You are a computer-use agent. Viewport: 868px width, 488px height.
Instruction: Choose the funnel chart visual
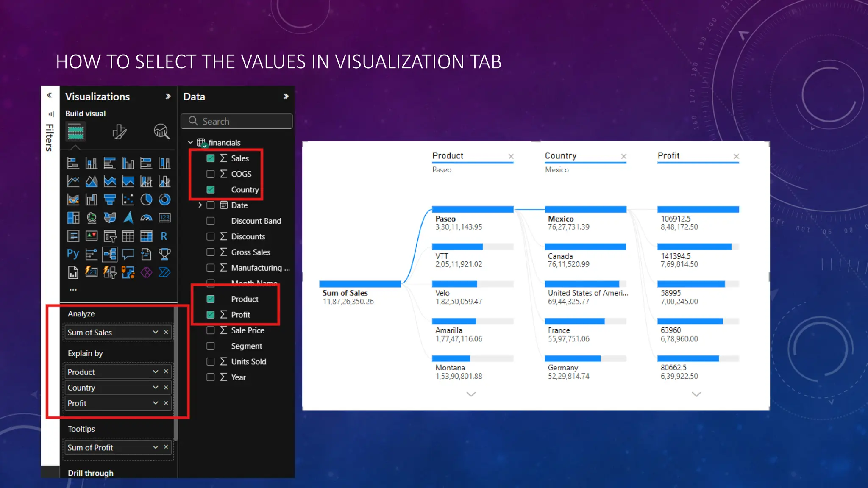110,200
